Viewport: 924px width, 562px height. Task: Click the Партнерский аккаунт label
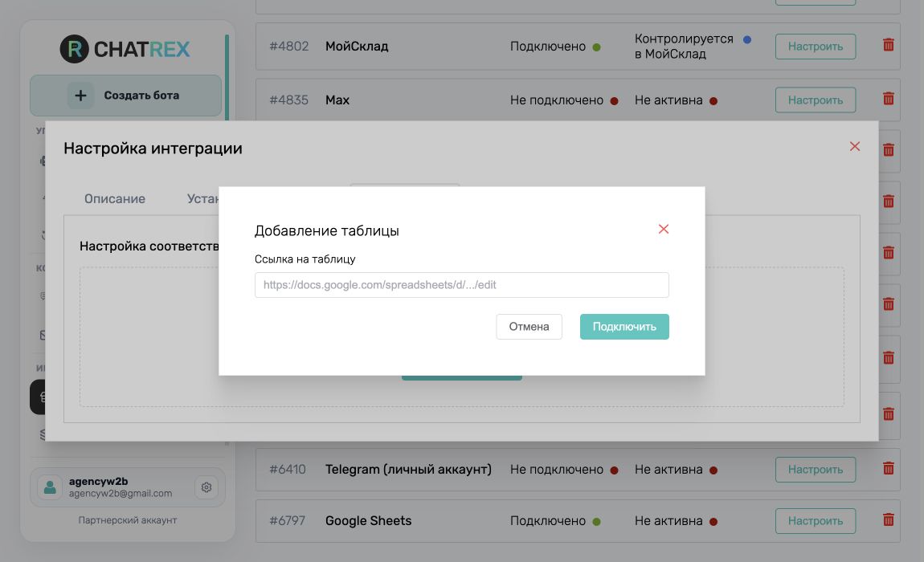click(127, 520)
